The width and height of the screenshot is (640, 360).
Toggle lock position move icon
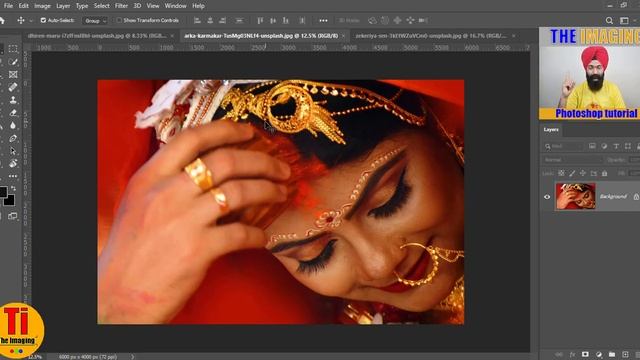pos(583,173)
